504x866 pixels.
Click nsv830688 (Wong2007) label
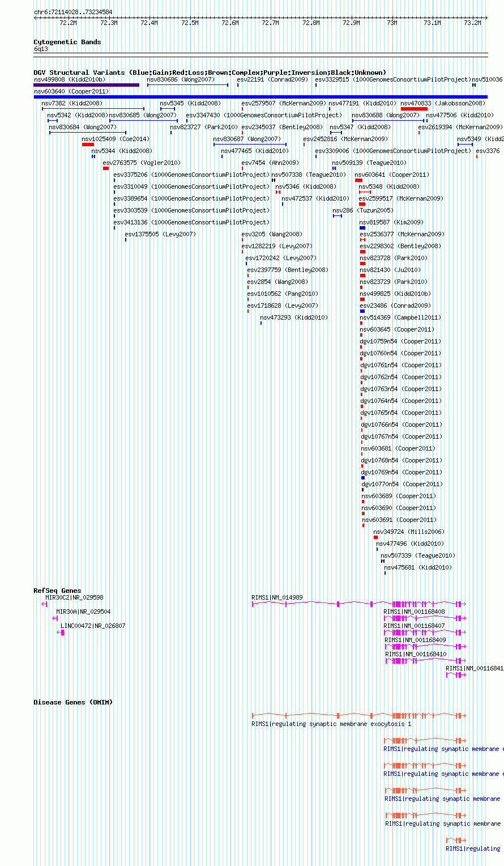pos(386,115)
